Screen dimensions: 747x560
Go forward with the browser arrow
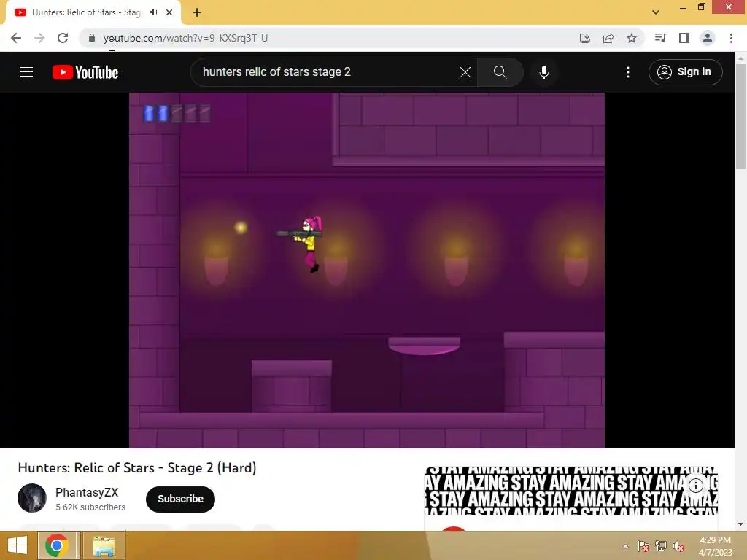39,38
